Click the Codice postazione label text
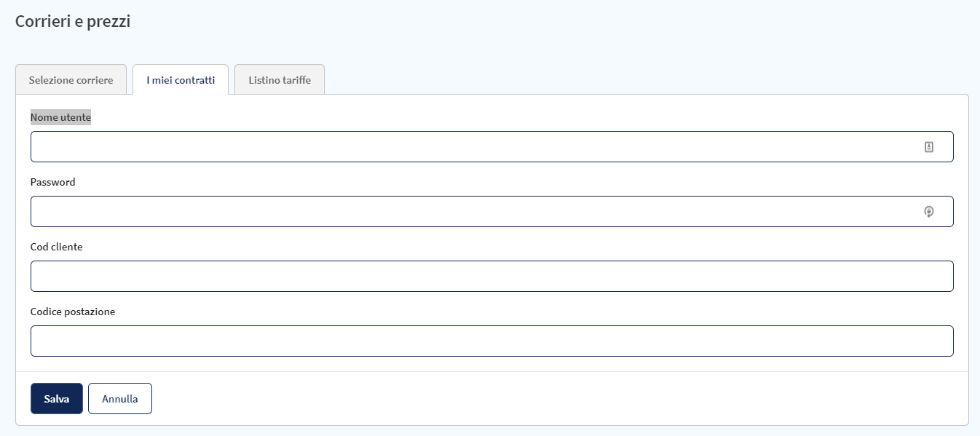Screen dimensions: 980x436 click(73, 312)
